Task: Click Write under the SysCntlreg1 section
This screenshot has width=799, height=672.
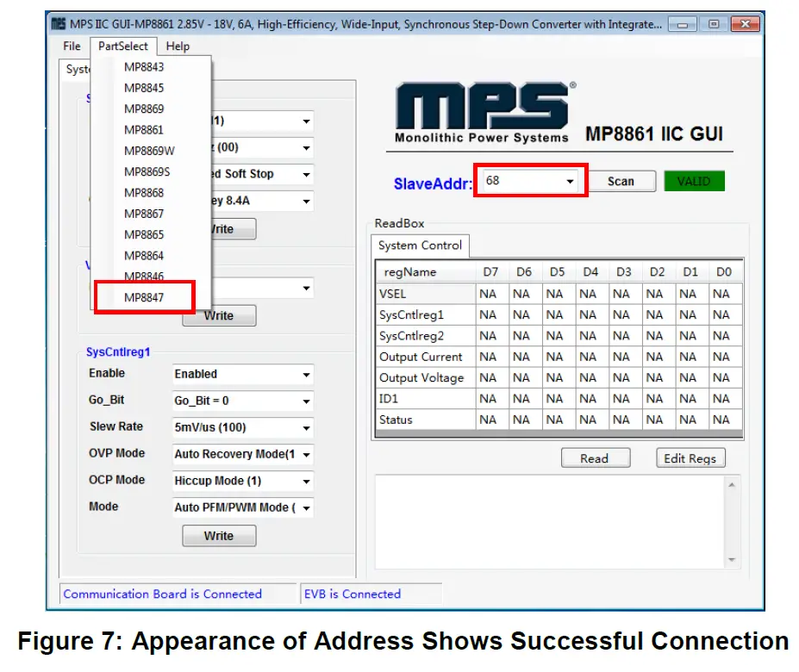Action: (x=218, y=535)
